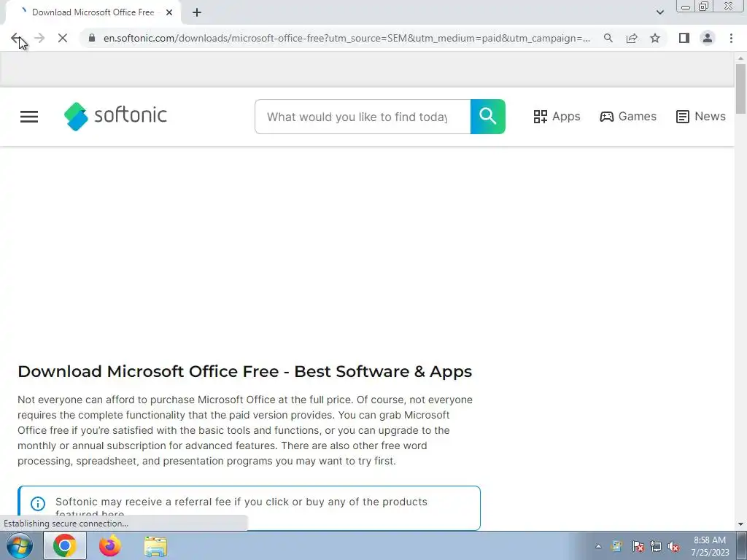Click the green search magnifier button

coord(488,117)
